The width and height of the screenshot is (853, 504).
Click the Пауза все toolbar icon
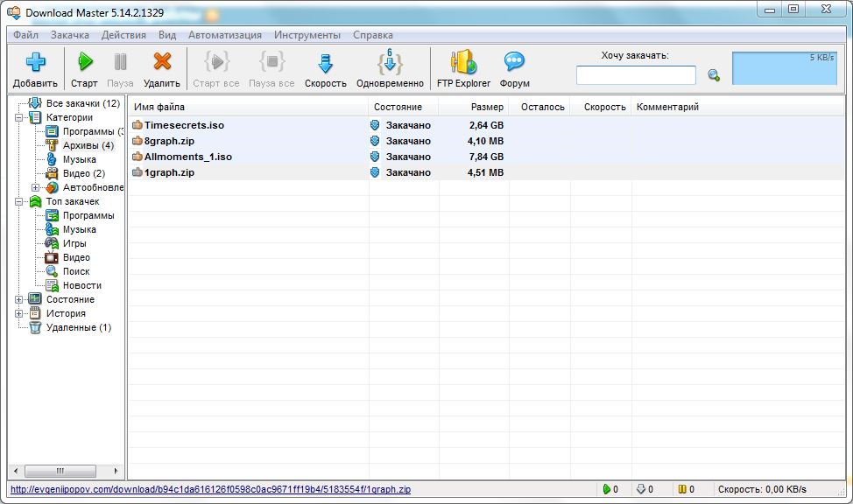[272, 61]
